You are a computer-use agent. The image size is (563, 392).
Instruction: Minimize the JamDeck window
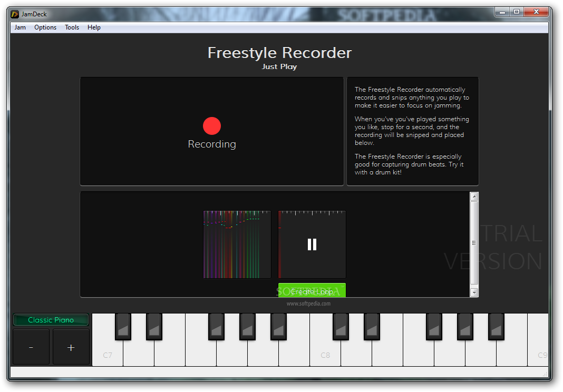point(502,12)
